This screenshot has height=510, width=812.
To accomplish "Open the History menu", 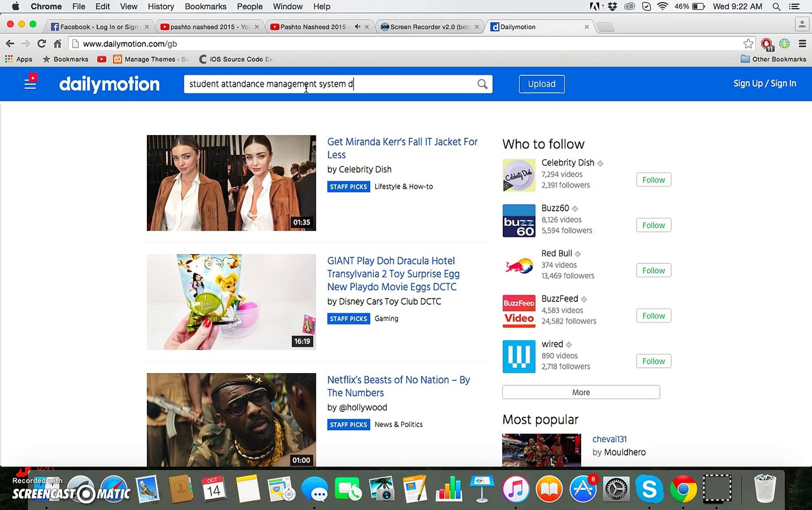I will 161,6.
